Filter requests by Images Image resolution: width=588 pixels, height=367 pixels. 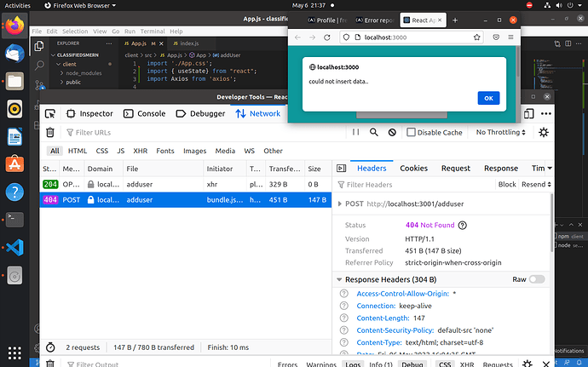pos(194,151)
